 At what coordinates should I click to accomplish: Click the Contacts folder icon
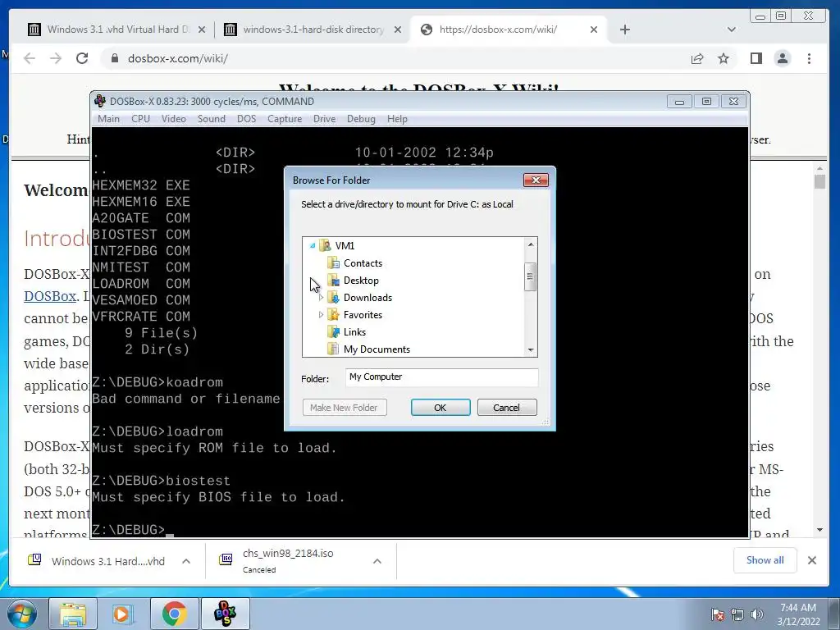tap(333, 263)
